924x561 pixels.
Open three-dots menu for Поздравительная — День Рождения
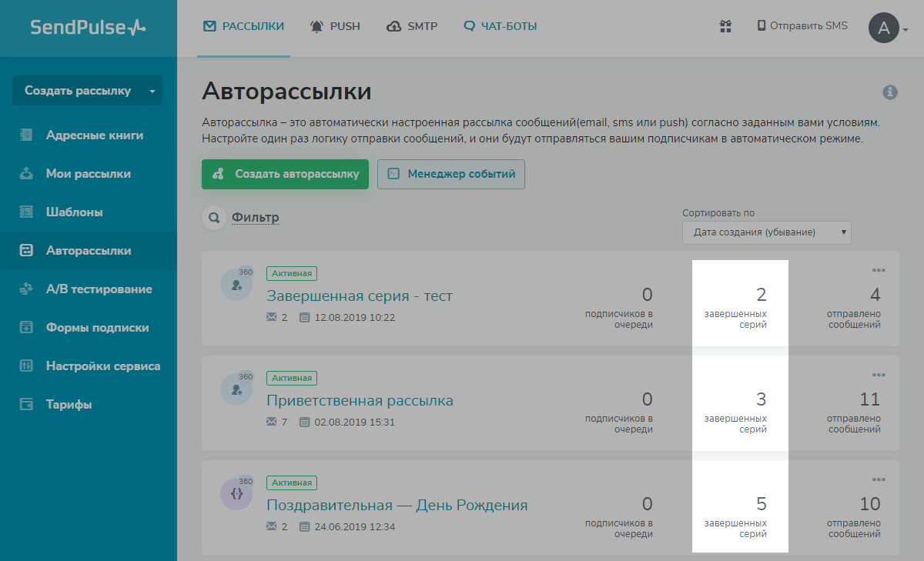pos(879,480)
